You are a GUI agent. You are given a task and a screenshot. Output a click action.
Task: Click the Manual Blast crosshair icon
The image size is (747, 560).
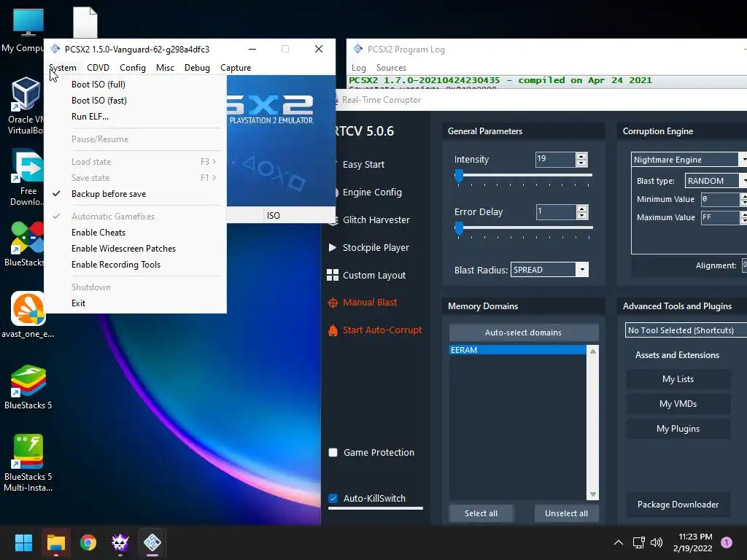pyautogui.click(x=333, y=303)
